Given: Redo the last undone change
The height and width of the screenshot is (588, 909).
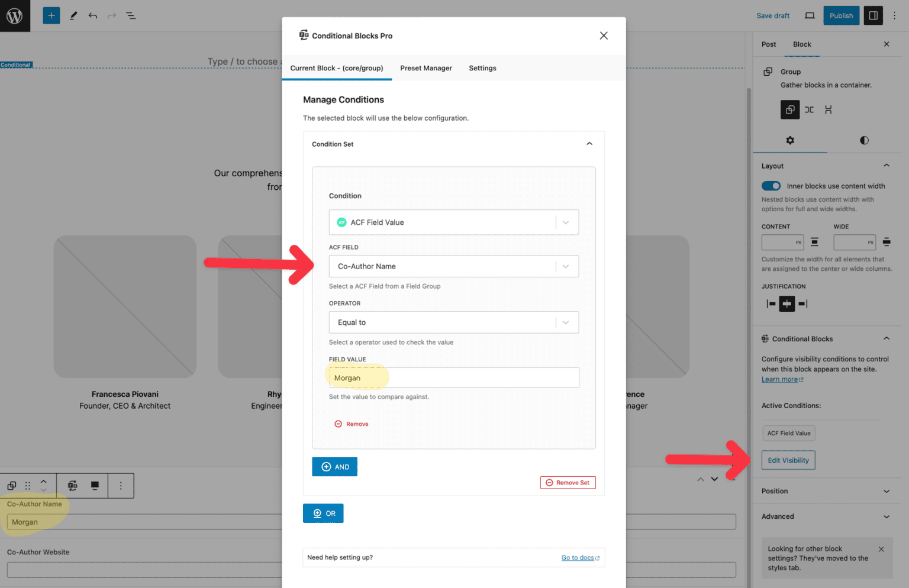Looking at the screenshot, I should click(x=112, y=15).
